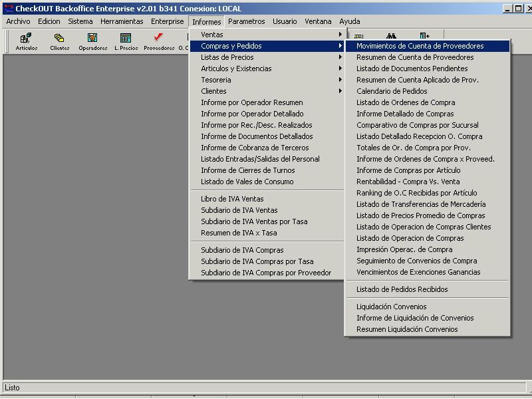Image resolution: width=532 pixels, height=399 pixels.
Task: Select Informe de Ordenes de Compra x Proveed.
Action: [x=428, y=159]
